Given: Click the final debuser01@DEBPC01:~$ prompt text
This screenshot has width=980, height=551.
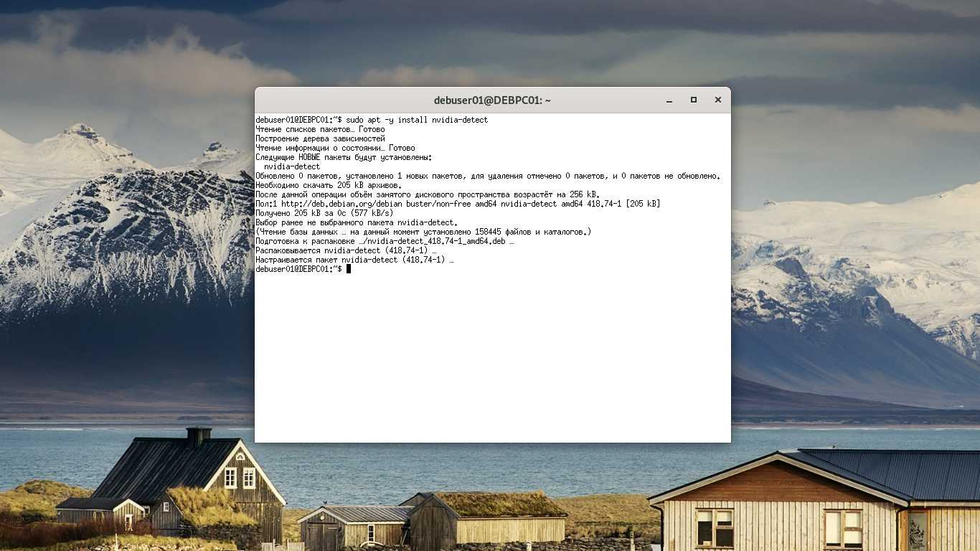Looking at the screenshot, I should (298, 269).
